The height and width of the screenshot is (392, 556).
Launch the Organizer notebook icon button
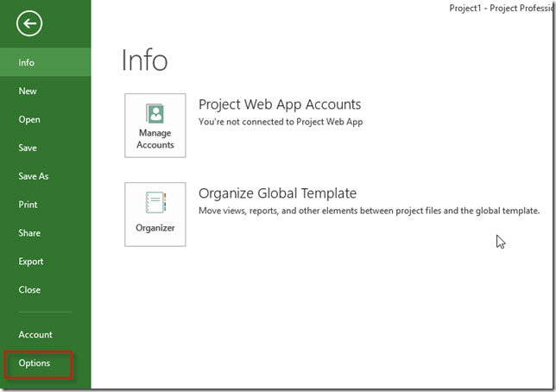click(x=155, y=213)
